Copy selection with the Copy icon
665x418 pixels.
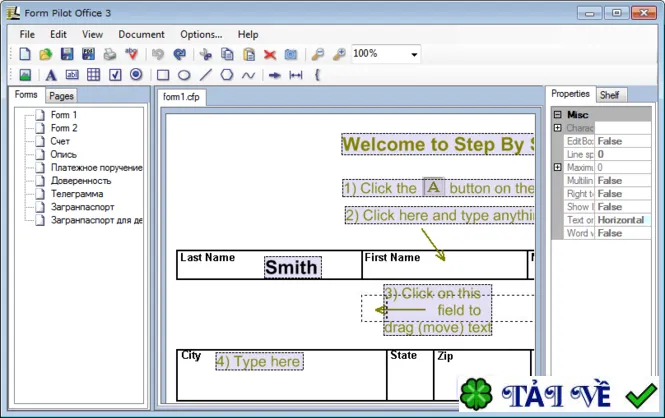point(227,54)
